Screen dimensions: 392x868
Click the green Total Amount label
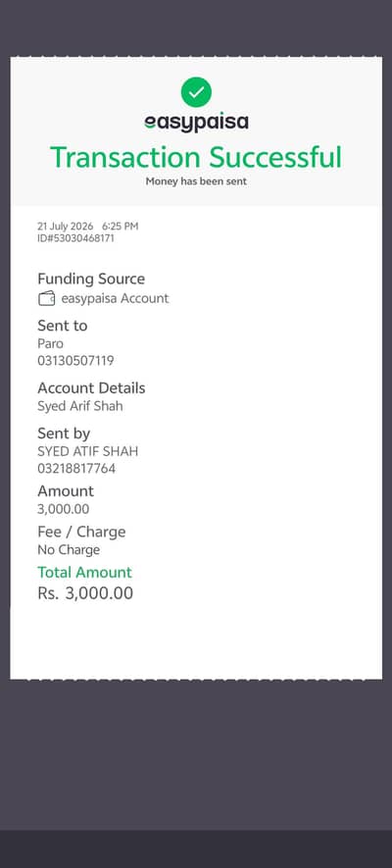click(x=84, y=573)
